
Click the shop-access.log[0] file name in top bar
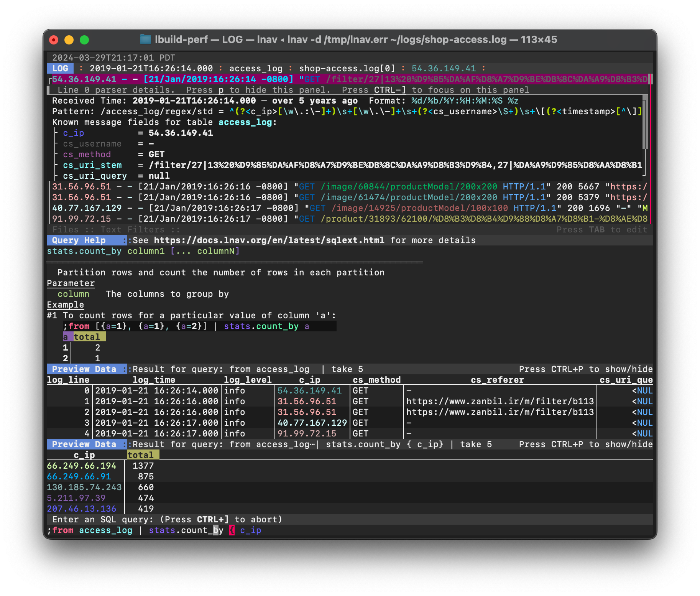[x=347, y=68]
